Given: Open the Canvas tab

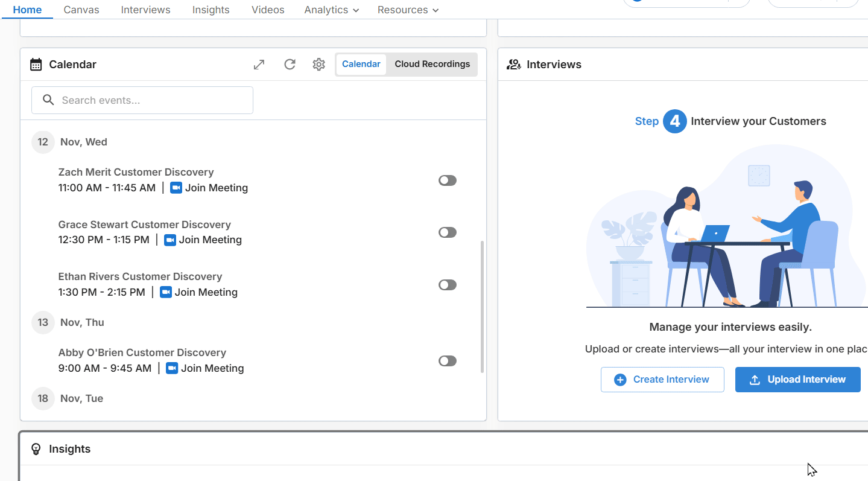Looking at the screenshot, I should [81, 10].
